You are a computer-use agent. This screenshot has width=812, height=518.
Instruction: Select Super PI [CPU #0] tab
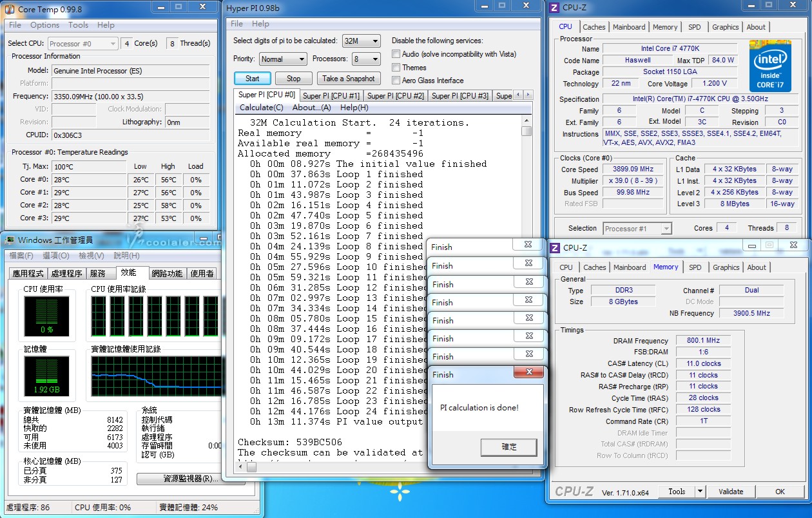tap(267, 95)
